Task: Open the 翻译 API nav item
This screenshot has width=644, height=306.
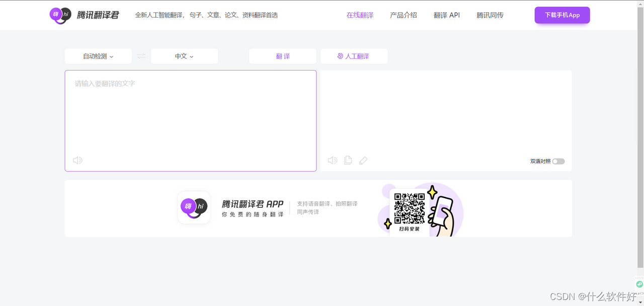Action: pyautogui.click(x=447, y=15)
